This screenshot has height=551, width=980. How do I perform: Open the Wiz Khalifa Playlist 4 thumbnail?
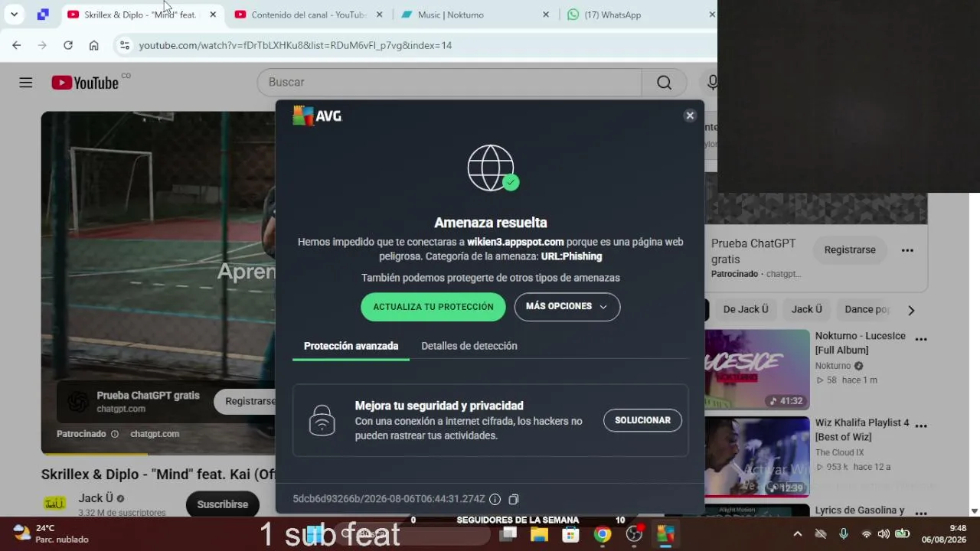756,456
